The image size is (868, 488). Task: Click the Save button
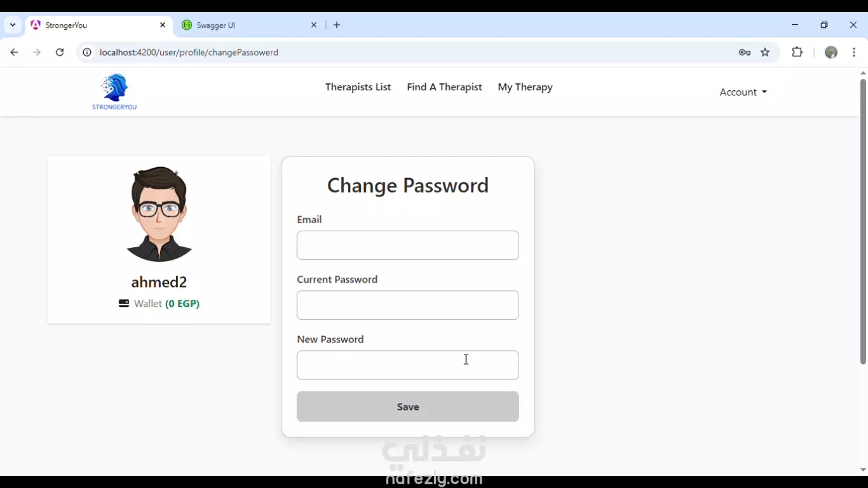[x=408, y=407]
